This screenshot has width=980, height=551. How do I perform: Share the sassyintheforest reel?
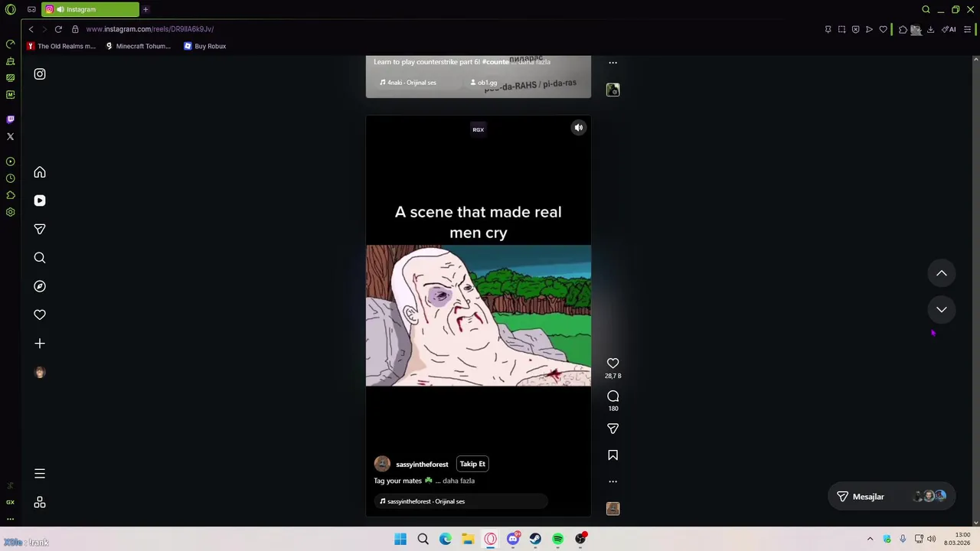click(x=612, y=429)
